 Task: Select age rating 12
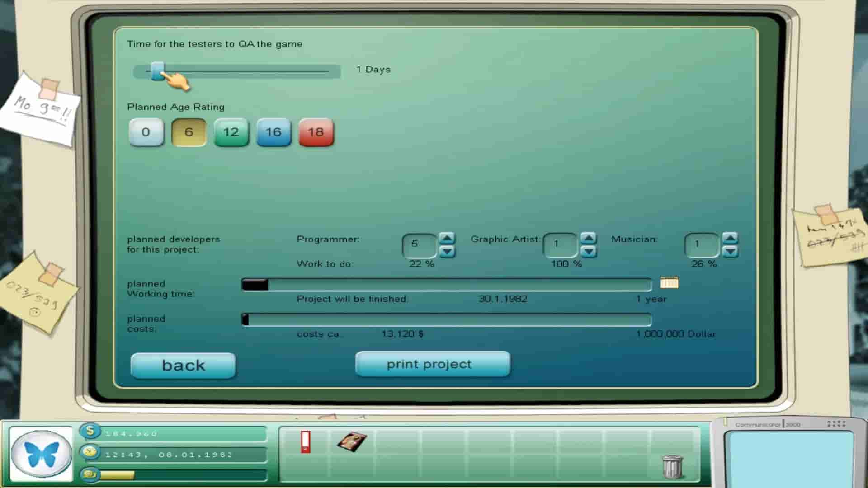click(x=231, y=132)
